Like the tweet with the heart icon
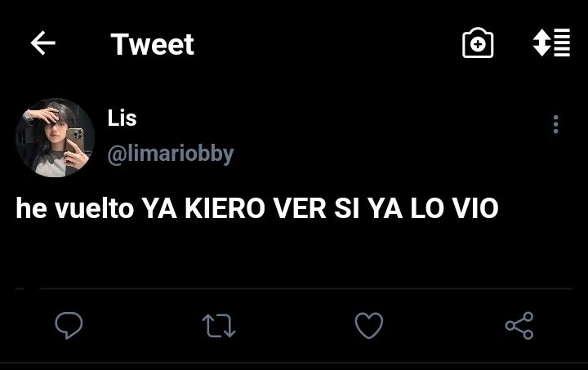 [369, 325]
